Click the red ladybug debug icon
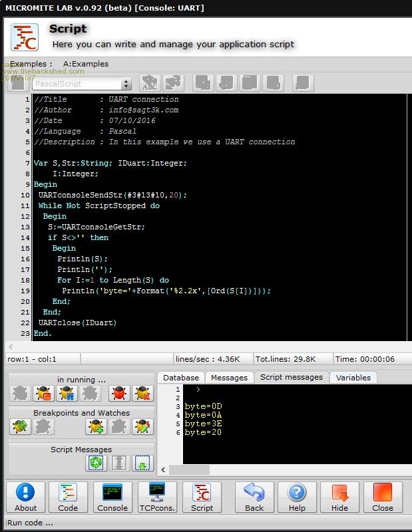412x532 pixels. click(x=119, y=394)
